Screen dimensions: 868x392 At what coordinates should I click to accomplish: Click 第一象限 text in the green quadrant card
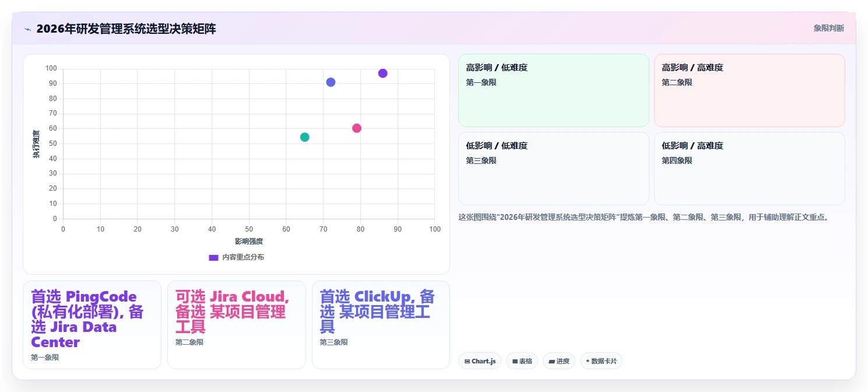(481, 82)
